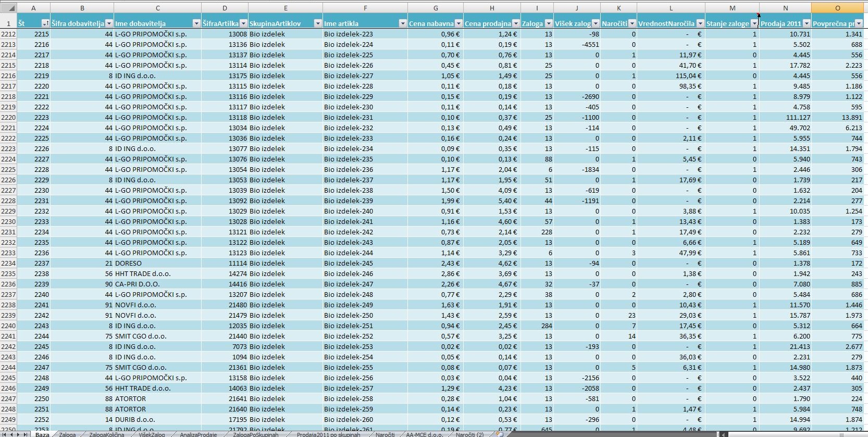Select column L header
This screenshot has height=437, width=868.
671,8
